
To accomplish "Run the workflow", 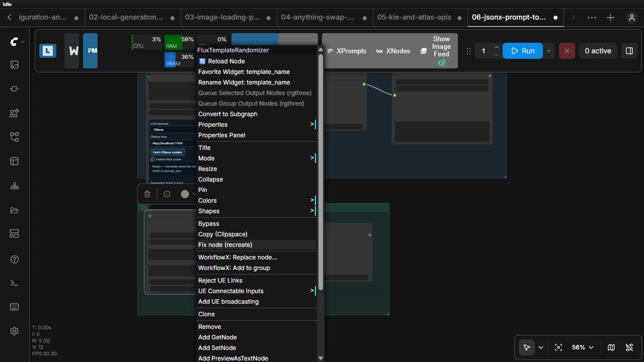I will point(522,51).
